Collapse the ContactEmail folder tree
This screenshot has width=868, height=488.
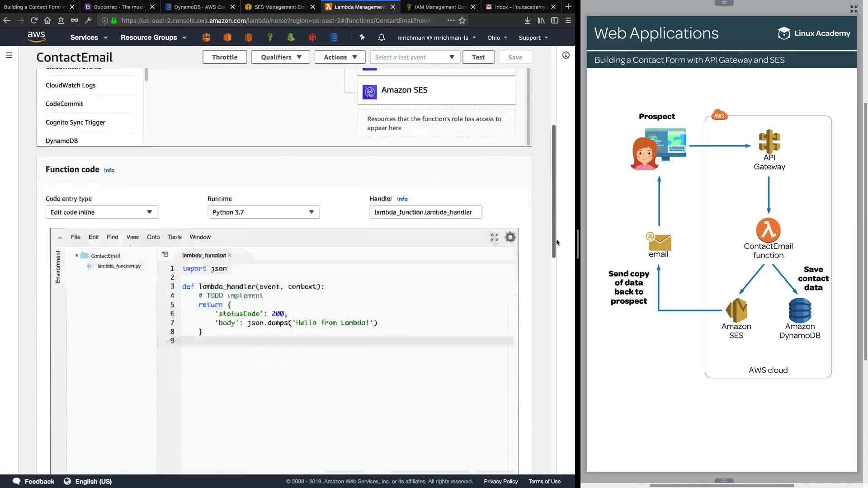click(77, 256)
